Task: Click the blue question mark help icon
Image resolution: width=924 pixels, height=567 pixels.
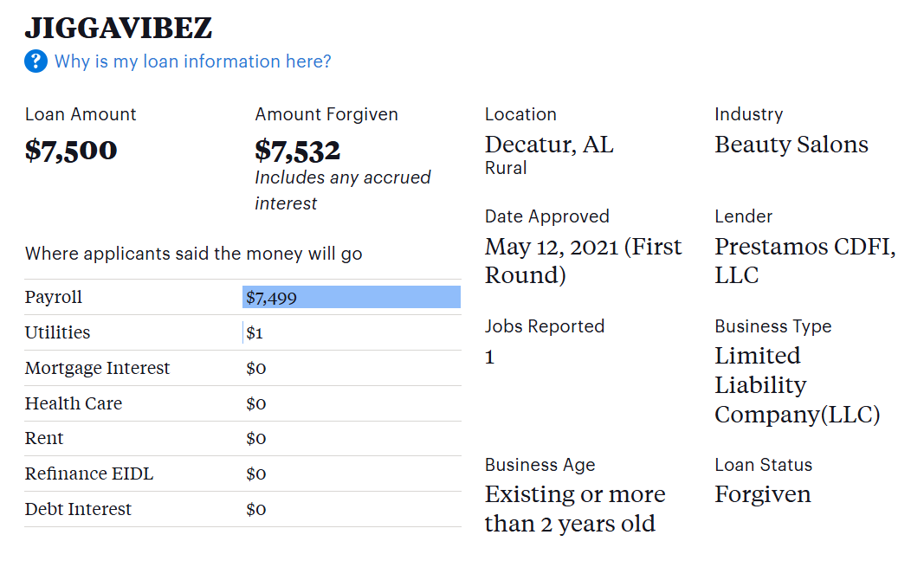Action: (x=36, y=61)
